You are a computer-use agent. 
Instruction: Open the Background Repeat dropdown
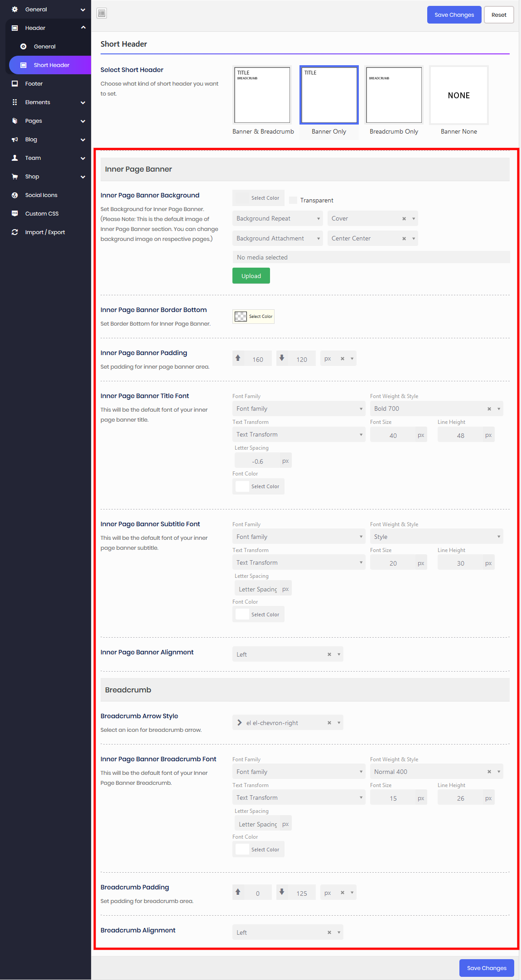(277, 219)
